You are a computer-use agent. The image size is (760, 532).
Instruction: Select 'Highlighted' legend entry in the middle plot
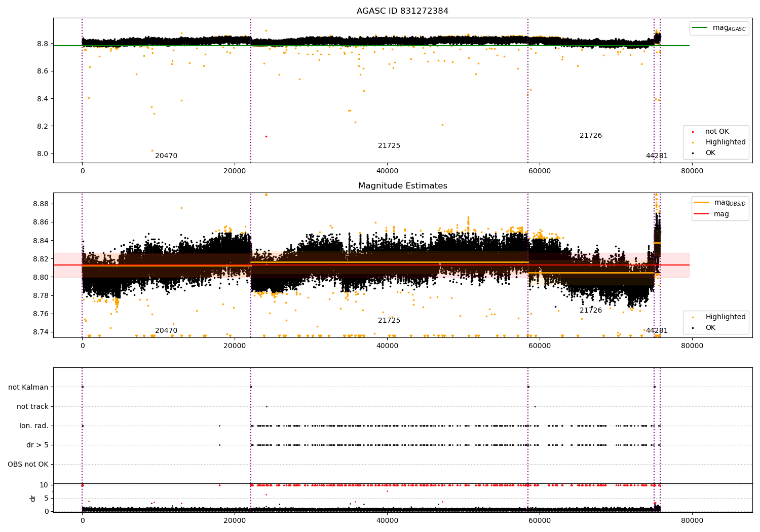[726, 317]
